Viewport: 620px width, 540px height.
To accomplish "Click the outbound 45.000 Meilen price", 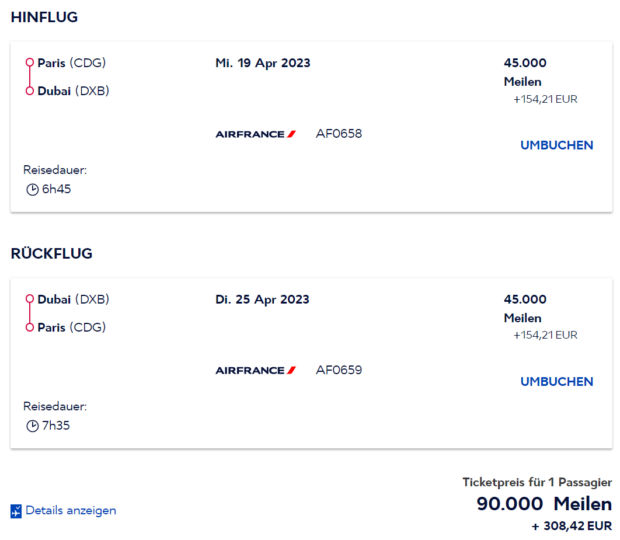I will [x=525, y=71].
